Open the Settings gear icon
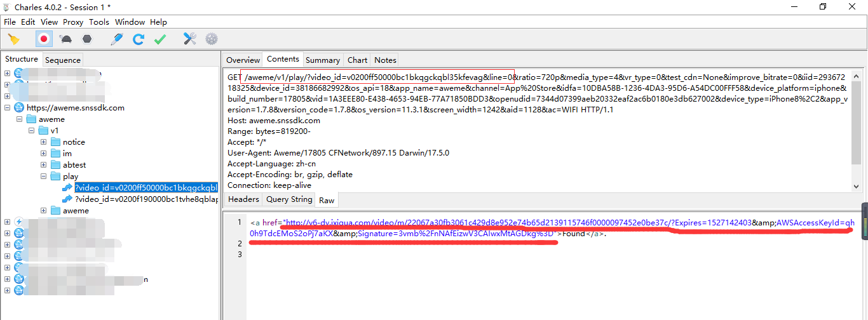Image resolution: width=868 pixels, height=320 pixels. (x=212, y=39)
